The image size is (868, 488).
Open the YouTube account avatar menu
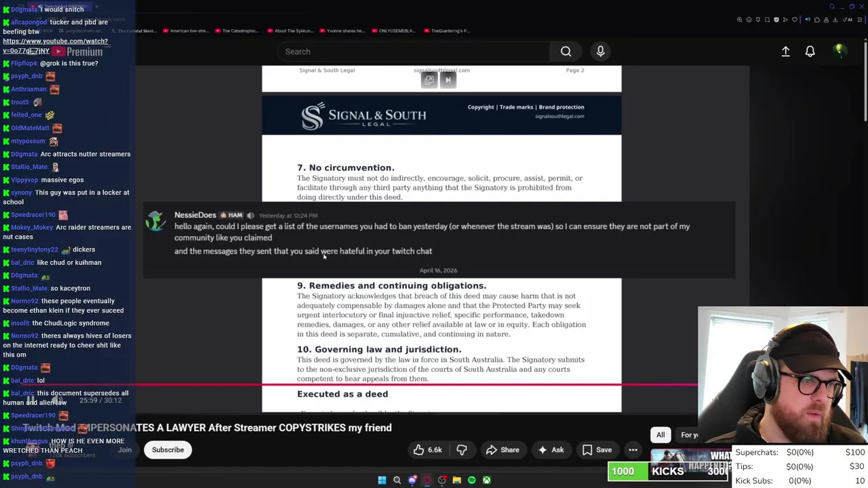click(839, 51)
